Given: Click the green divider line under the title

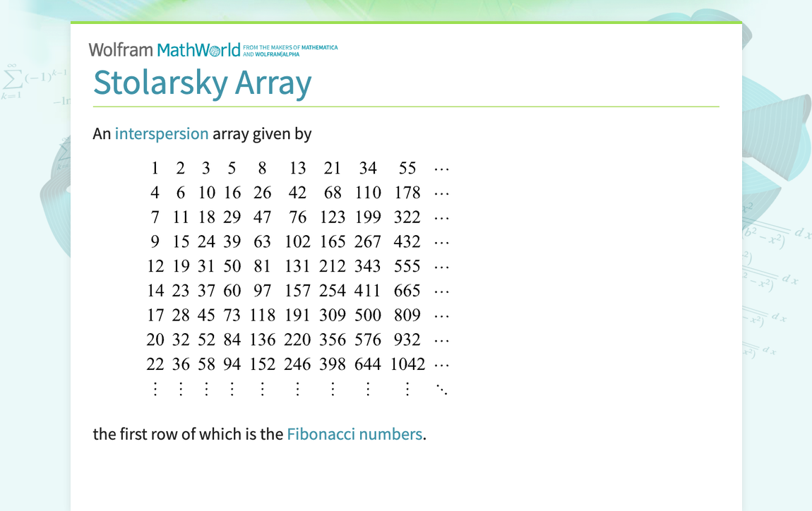Looking at the screenshot, I should coord(406,104).
